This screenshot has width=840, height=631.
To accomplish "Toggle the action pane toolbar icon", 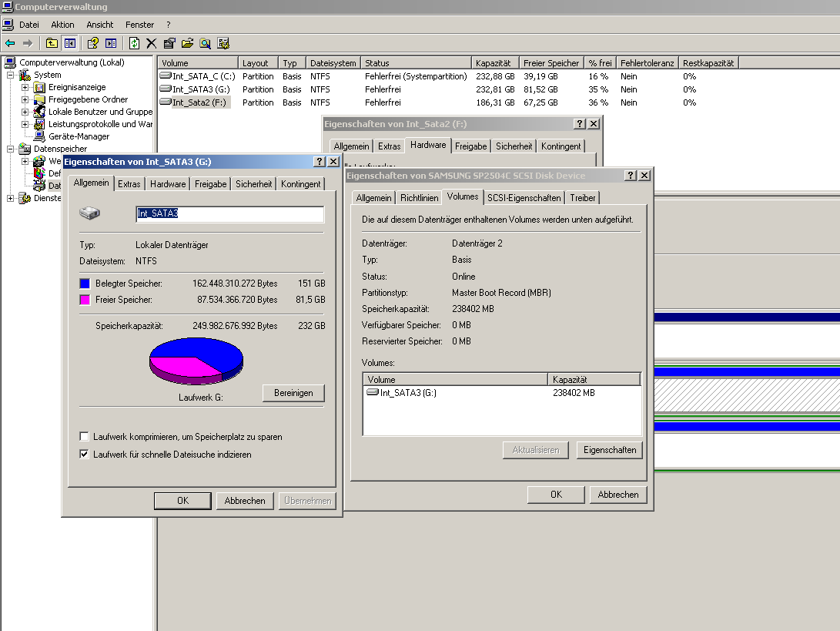I will (x=111, y=43).
